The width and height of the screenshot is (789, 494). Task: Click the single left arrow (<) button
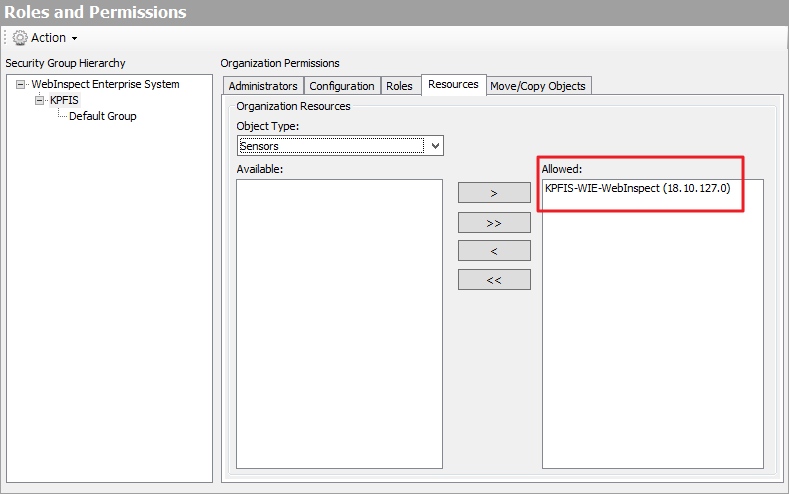pos(494,251)
